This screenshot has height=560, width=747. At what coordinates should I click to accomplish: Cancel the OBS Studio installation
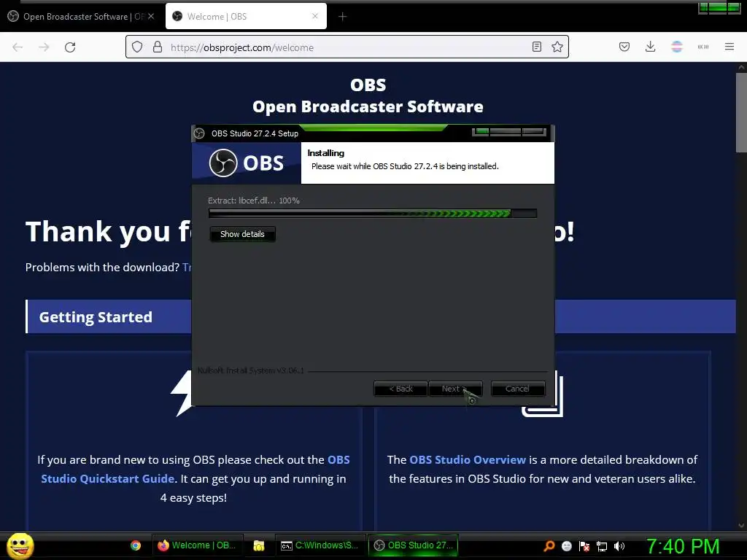click(517, 389)
